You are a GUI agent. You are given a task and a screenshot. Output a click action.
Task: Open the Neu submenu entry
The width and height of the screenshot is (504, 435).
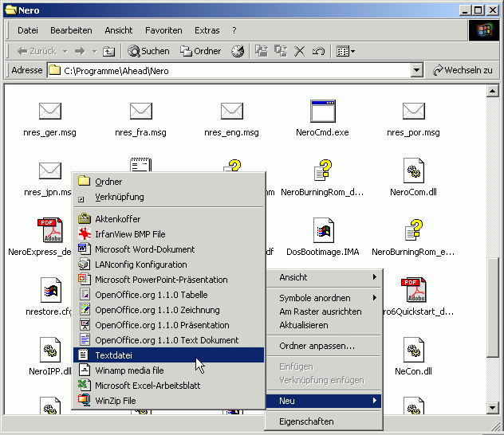325,401
